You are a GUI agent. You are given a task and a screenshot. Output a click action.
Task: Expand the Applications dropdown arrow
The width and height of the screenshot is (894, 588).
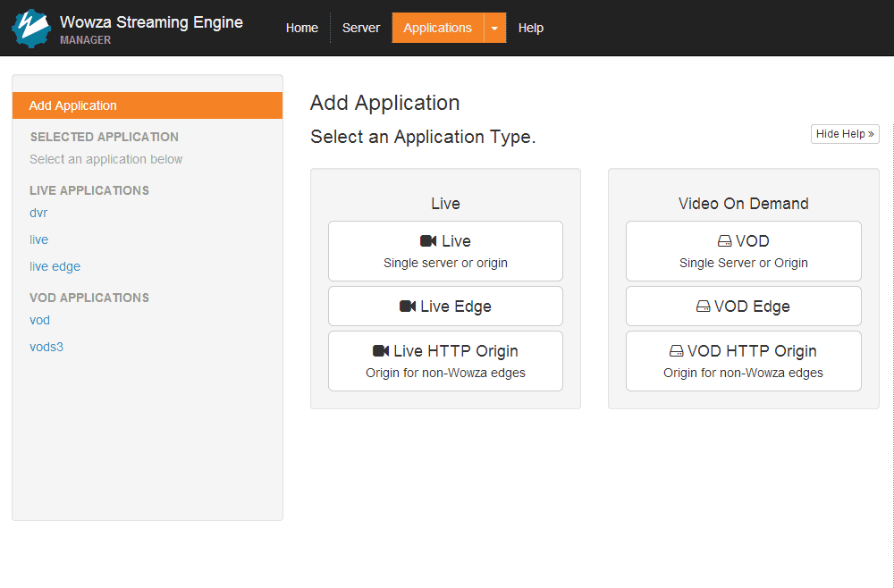(495, 28)
